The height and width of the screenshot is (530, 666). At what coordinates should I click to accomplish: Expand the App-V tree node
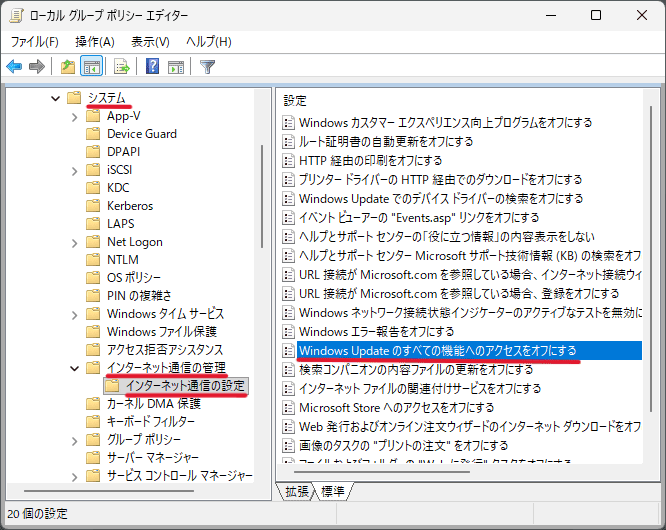click(75, 117)
